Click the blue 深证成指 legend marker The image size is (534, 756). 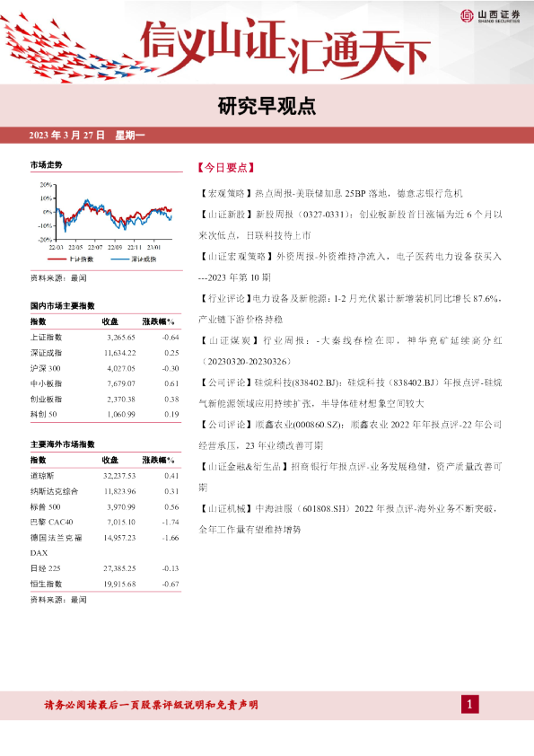point(119,259)
